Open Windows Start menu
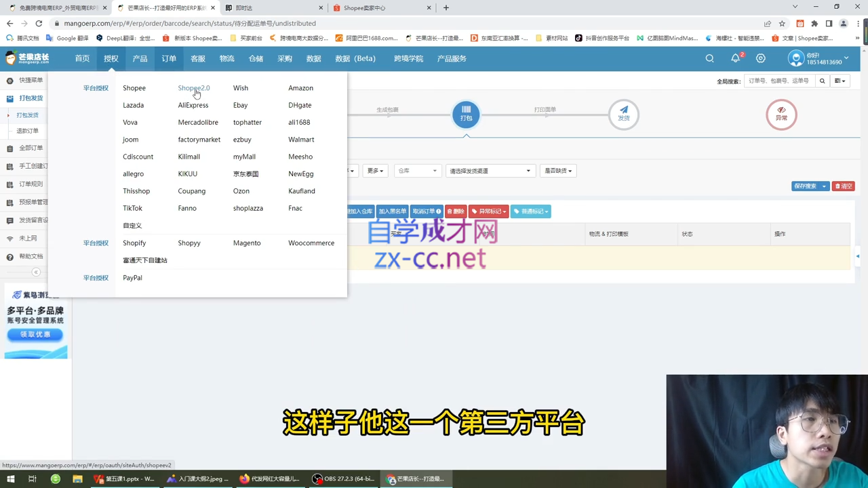868x488 pixels. click(x=10, y=479)
